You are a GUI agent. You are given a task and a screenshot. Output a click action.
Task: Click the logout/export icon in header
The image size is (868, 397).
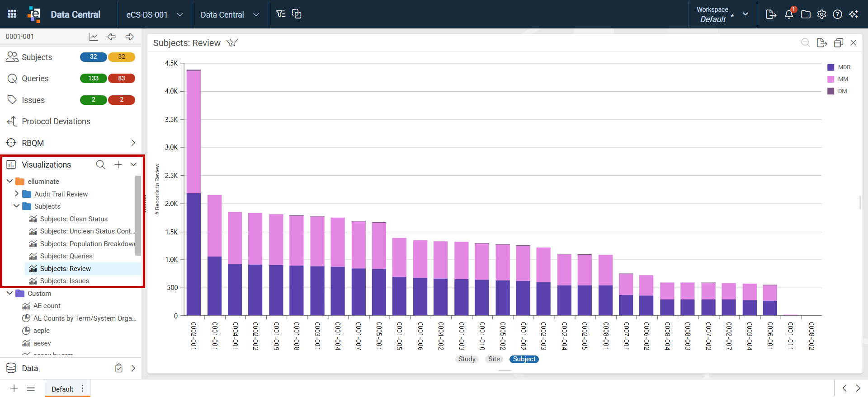tap(771, 14)
